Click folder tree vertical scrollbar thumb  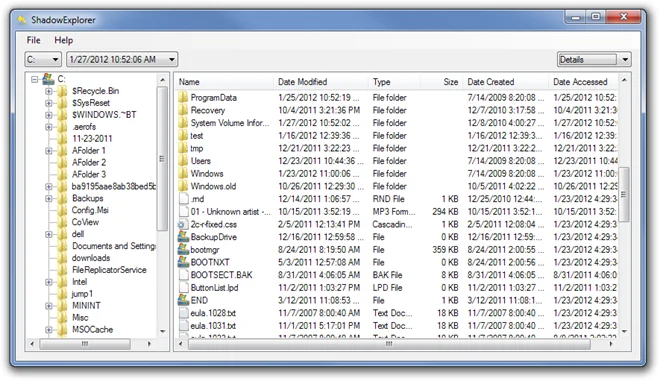click(x=162, y=158)
